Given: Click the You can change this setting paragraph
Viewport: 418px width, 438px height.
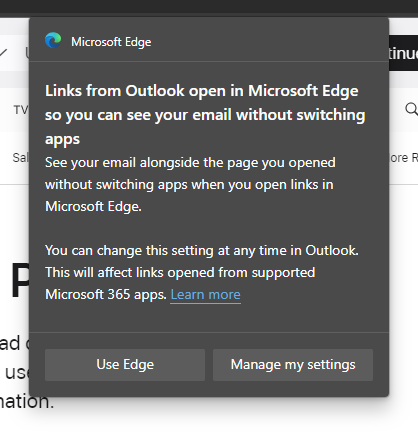Looking at the screenshot, I should coord(202,272).
